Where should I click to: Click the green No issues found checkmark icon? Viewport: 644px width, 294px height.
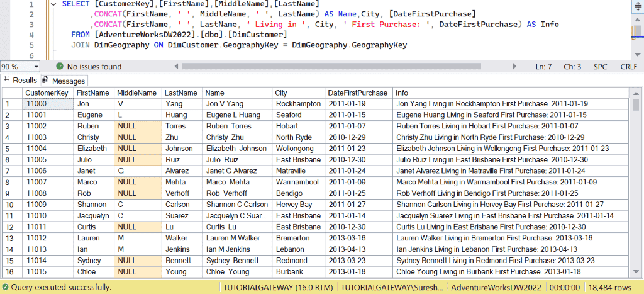[59, 66]
